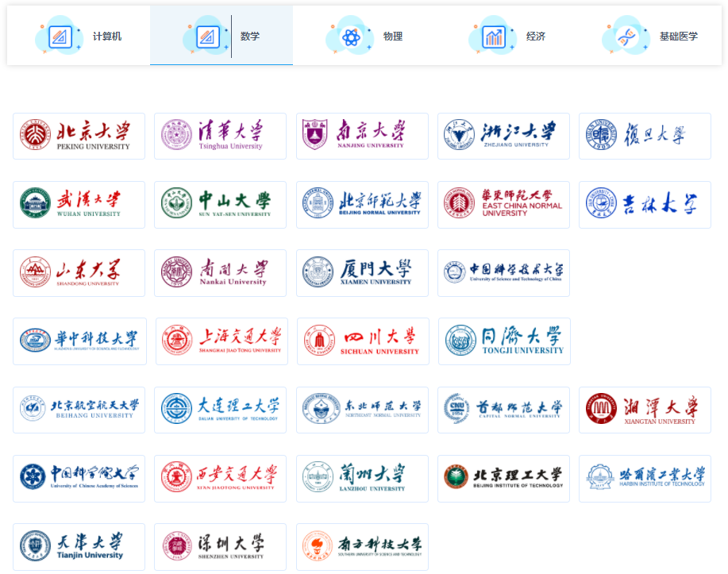728x574 pixels.
Task: Switch to the 物理 tab
Action: click(x=364, y=36)
